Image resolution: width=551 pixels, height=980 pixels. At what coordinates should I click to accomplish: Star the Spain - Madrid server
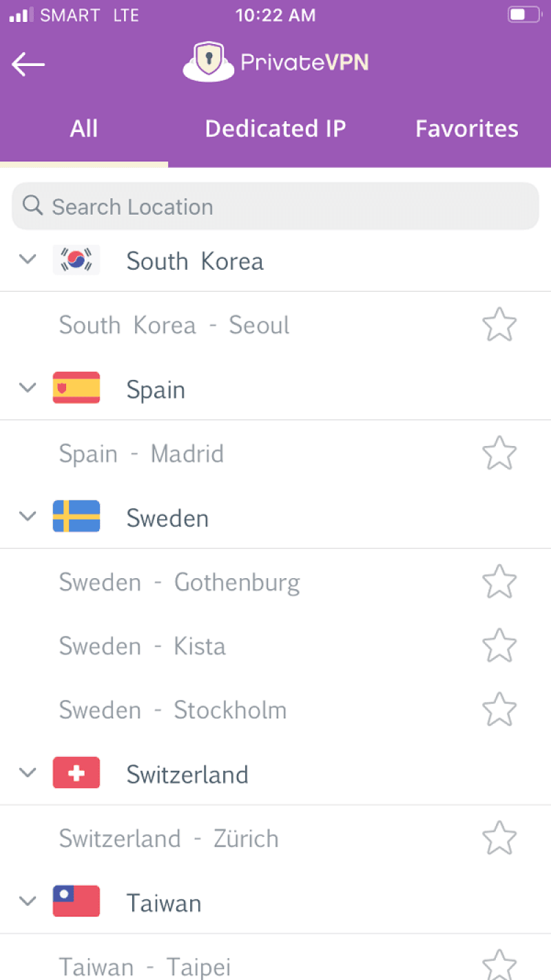pyautogui.click(x=499, y=453)
